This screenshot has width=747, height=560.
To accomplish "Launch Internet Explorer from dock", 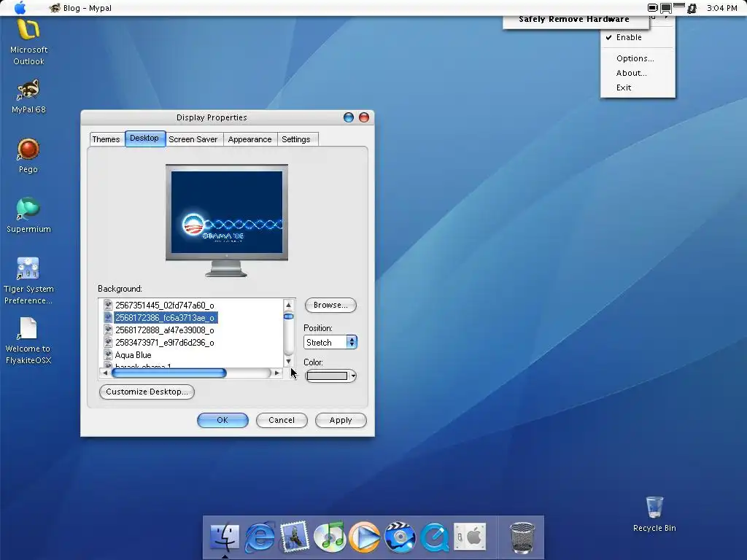I will click(x=260, y=537).
